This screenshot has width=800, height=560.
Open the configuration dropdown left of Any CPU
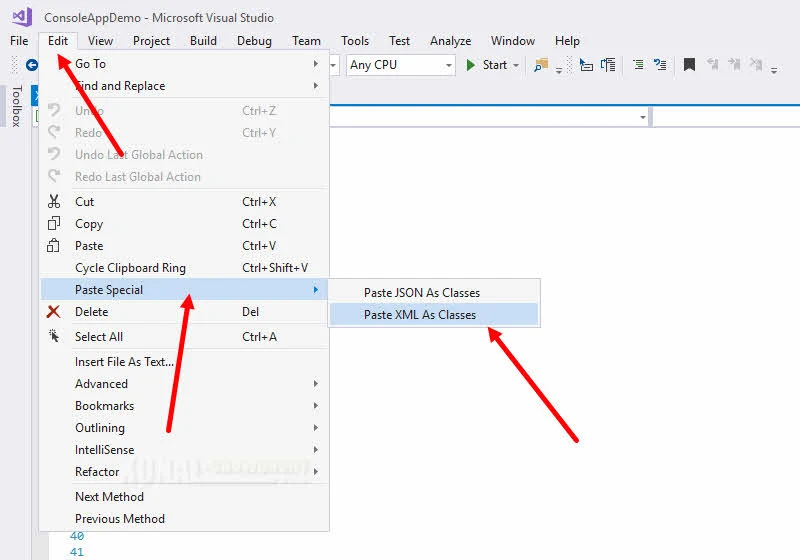click(333, 65)
